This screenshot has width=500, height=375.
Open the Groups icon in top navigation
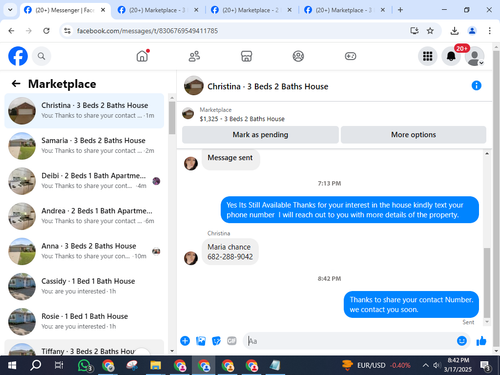298,56
